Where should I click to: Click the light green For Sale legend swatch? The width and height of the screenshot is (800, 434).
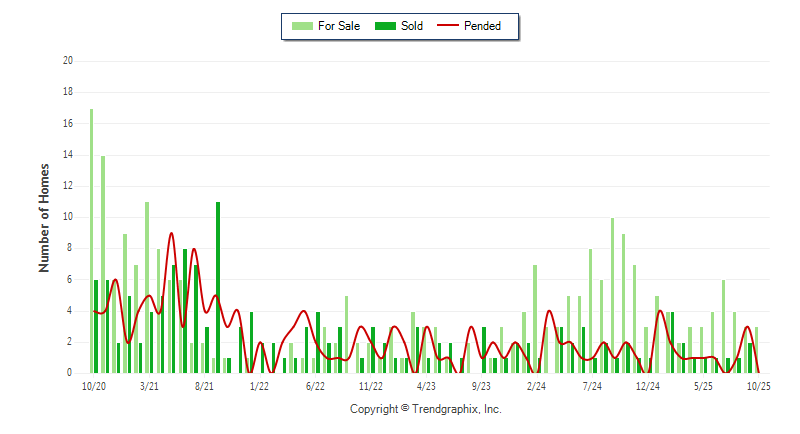coord(301,26)
